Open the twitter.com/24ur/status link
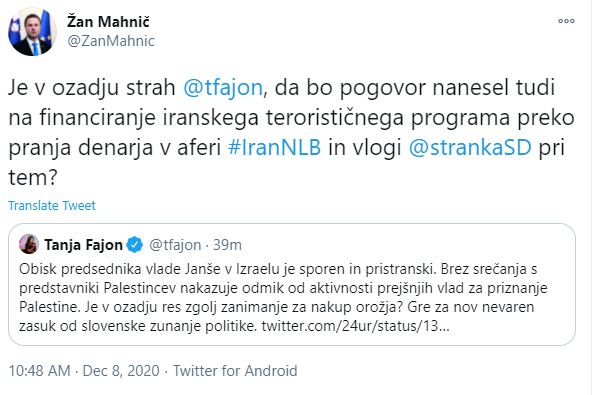The width and height of the screenshot is (596, 395). point(355,326)
